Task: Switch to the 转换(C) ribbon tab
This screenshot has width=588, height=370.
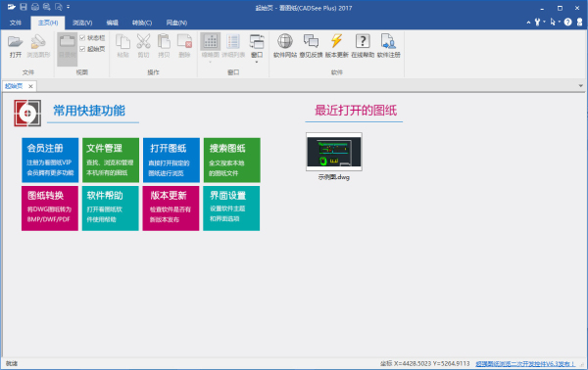Action: coord(142,23)
